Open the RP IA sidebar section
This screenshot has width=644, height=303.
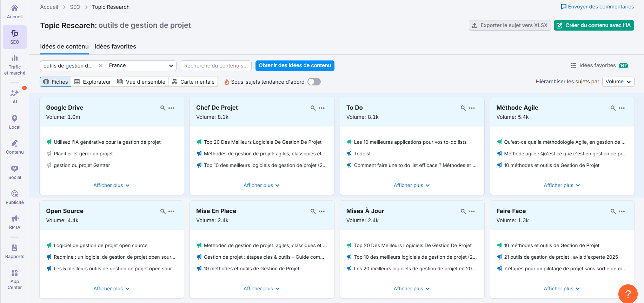[14, 222]
